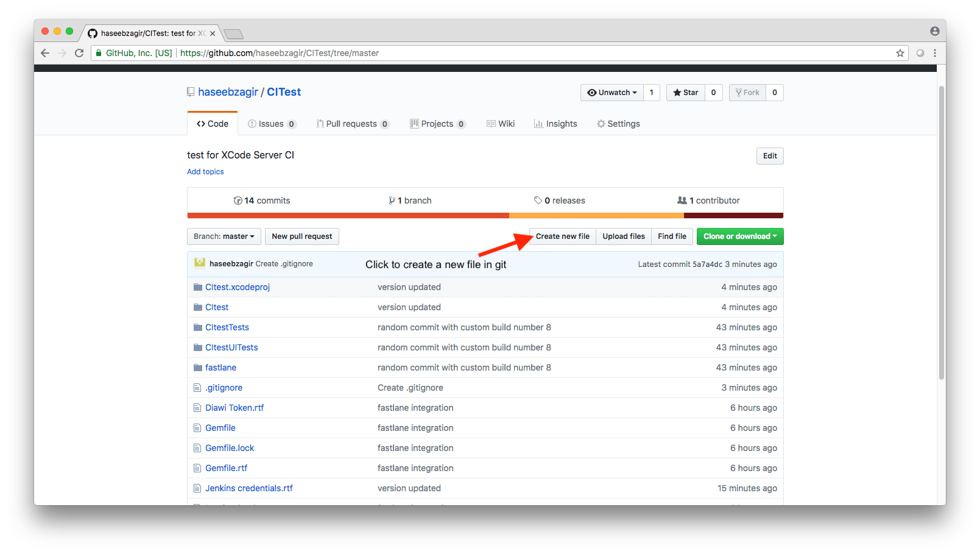Viewport: 980px width, 554px height.
Task: Click the orange segment of the language bar
Action: coord(597,216)
